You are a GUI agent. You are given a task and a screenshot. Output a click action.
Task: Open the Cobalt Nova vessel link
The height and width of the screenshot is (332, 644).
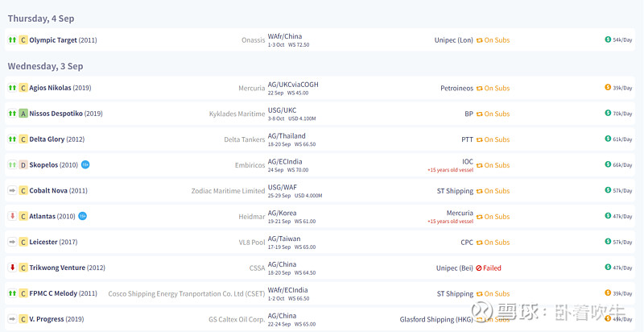pos(48,191)
